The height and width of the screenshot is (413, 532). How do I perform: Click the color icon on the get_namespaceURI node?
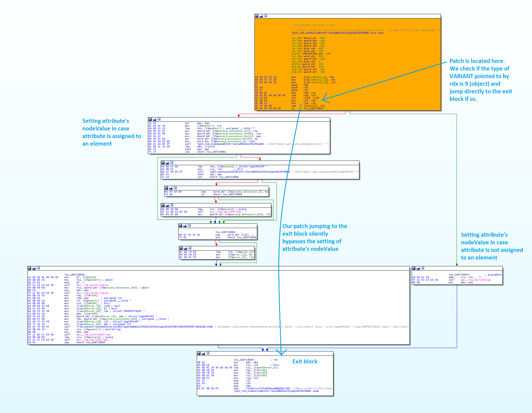point(163,163)
